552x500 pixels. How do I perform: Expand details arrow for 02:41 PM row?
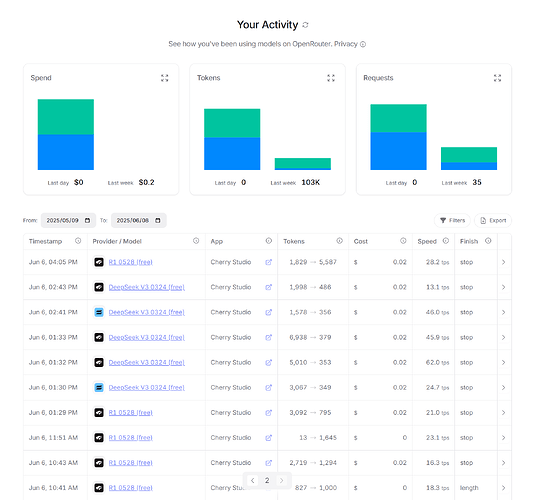coord(503,312)
